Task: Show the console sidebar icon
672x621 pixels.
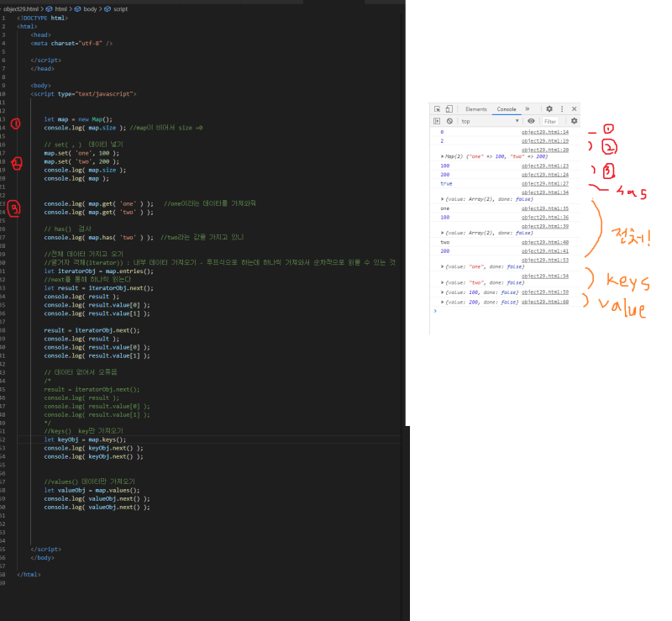Action: tap(437, 121)
